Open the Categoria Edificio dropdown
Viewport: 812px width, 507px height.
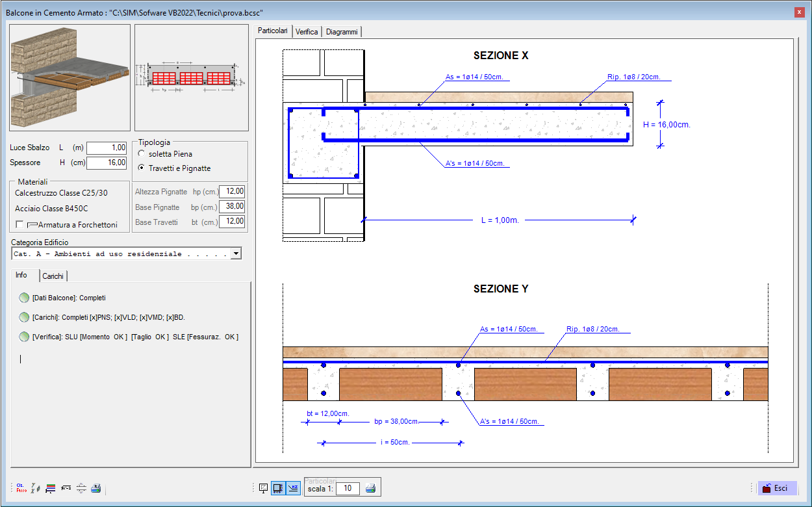click(127, 253)
